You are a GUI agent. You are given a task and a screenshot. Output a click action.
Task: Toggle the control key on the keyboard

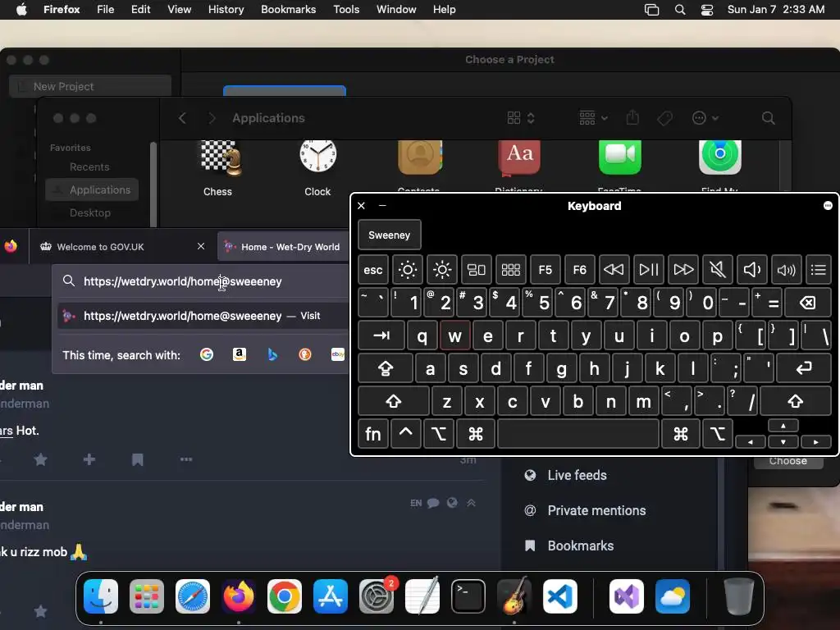(405, 434)
